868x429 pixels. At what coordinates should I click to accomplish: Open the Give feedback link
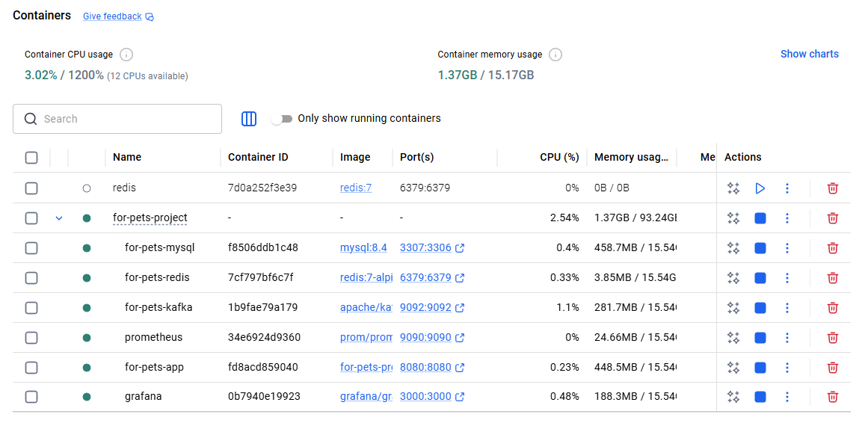(118, 16)
